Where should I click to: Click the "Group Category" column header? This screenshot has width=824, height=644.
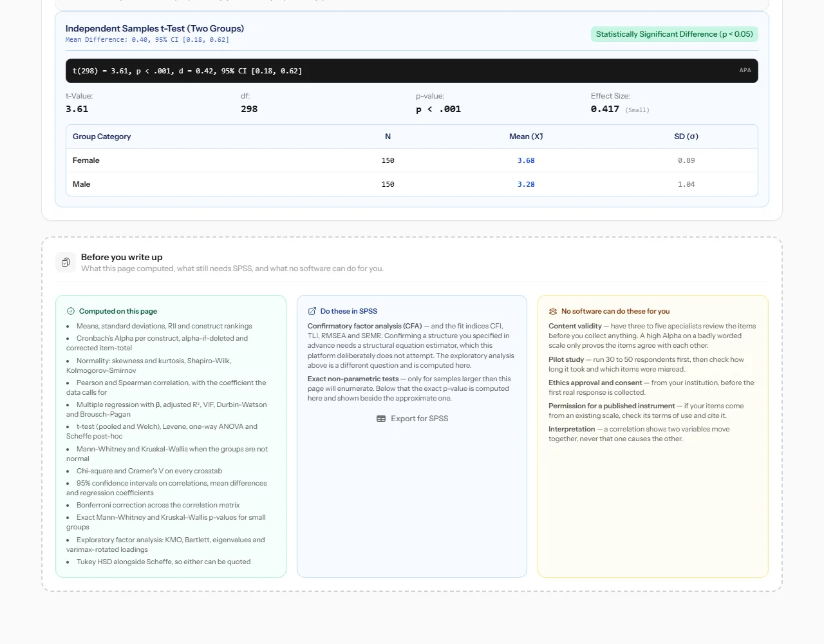[x=102, y=137]
